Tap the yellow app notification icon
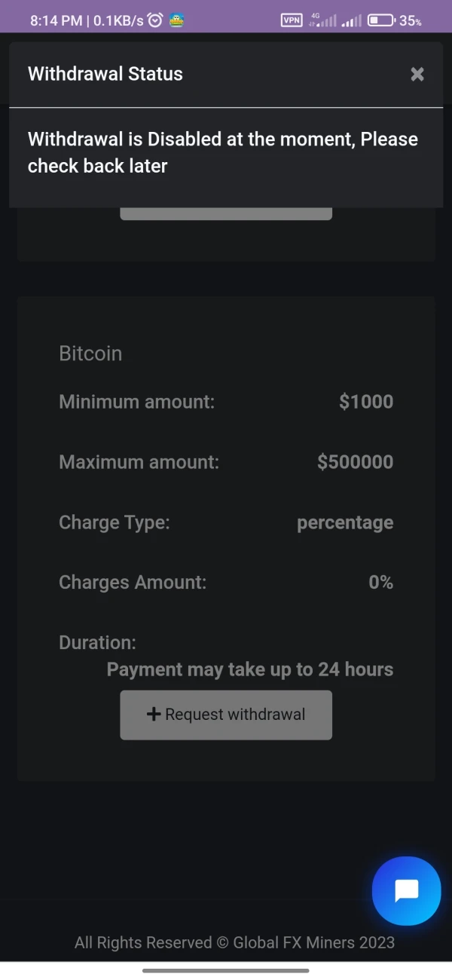Viewport: 452px width, 980px height. pos(177,20)
